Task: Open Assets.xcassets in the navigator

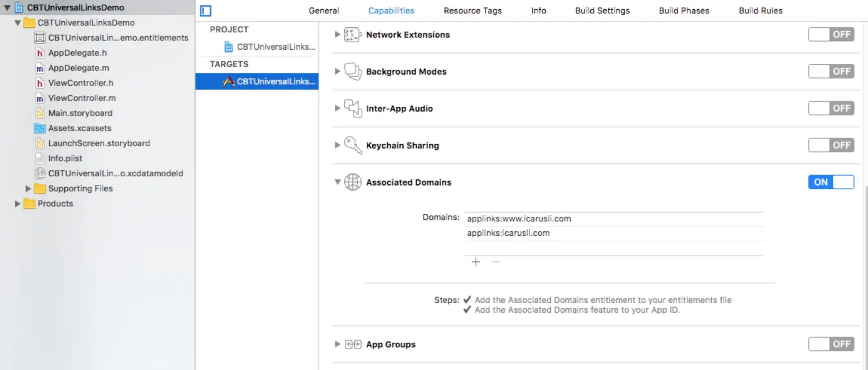Action: (x=80, y=128)
